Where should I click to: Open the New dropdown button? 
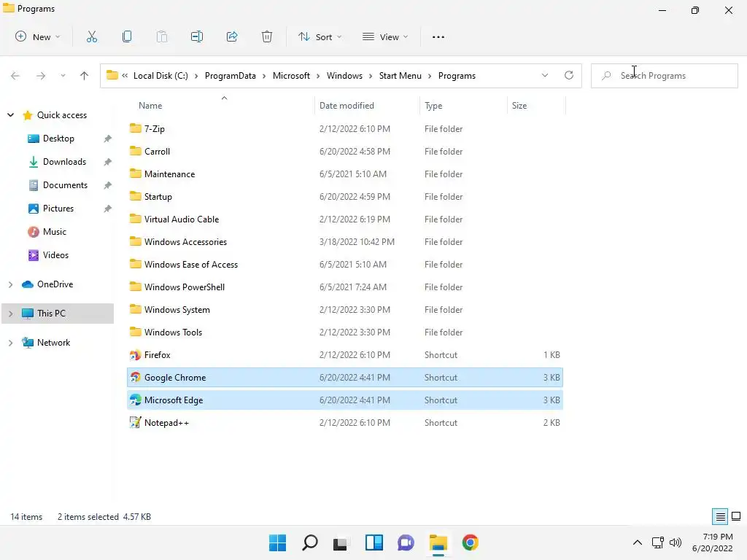tap(38, 36)
